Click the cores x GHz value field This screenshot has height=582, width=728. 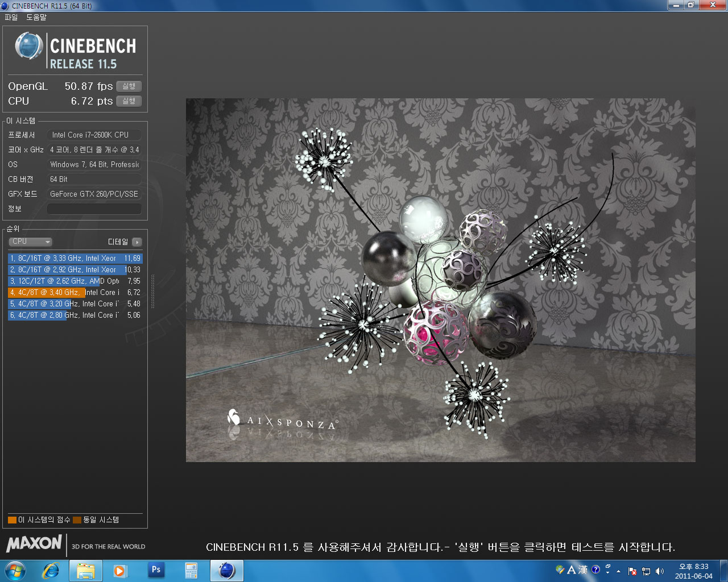(x=94, y=149)
